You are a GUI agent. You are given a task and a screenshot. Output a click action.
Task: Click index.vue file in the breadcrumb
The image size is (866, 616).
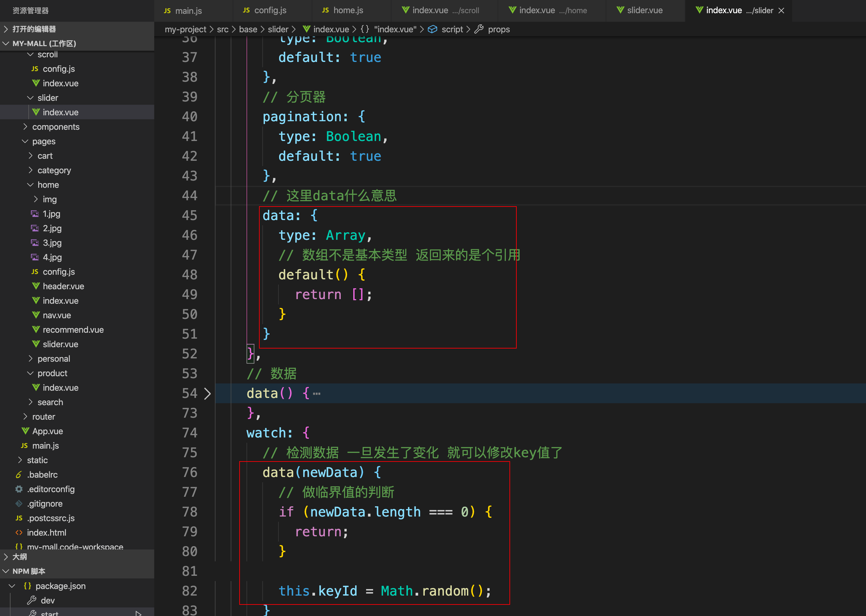click(x=326, y=29)
